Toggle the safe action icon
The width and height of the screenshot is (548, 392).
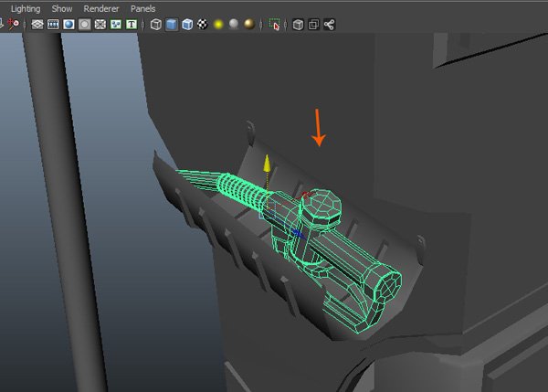116,25
